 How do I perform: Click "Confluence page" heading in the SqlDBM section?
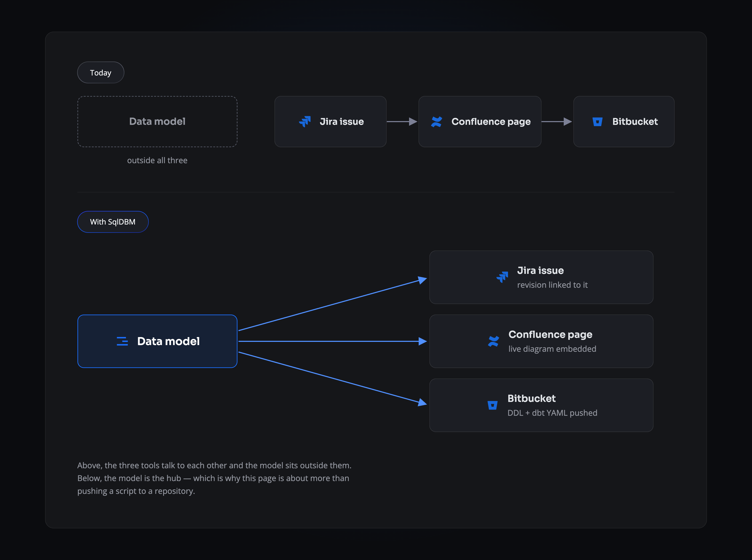(x=550, y=335)
